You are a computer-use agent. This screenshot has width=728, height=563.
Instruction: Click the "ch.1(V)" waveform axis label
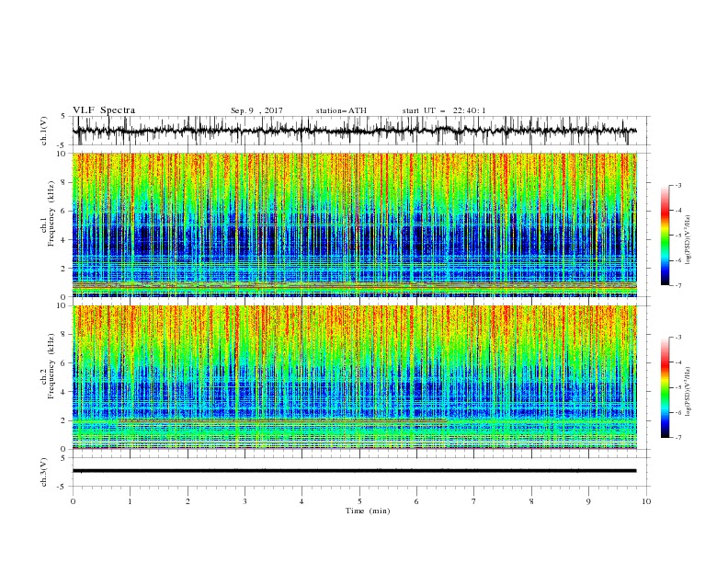pyautogui.click(x=44, y=131)
